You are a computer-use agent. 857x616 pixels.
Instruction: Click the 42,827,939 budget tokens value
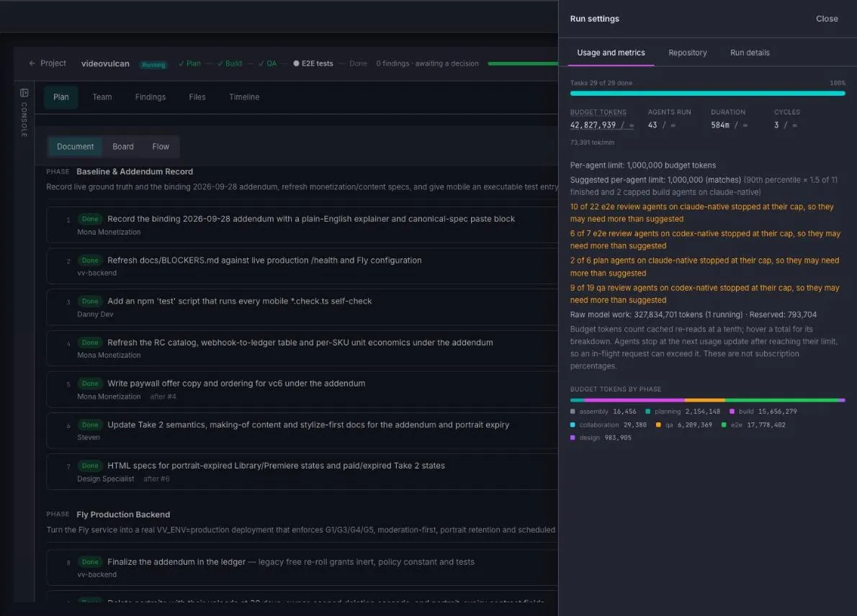tap(593, 125)
